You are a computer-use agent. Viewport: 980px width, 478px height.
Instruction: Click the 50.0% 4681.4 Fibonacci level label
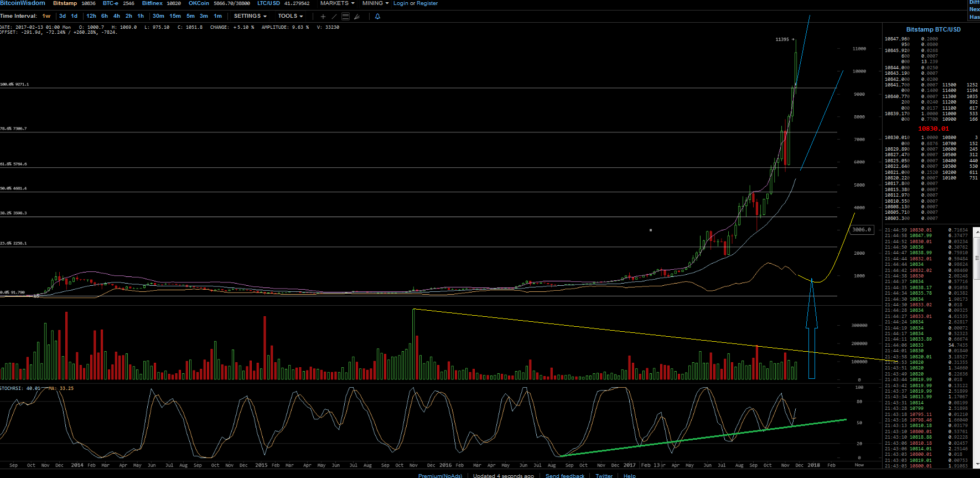click(13, 188)
